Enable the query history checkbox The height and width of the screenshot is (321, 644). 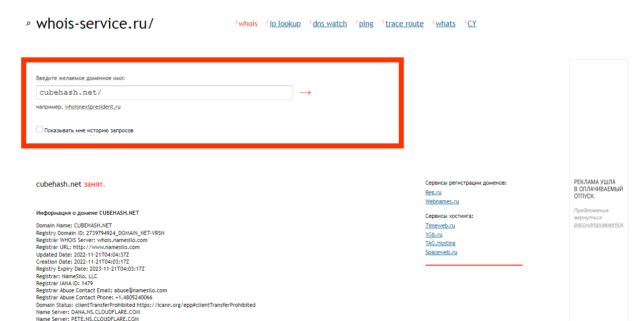click(40, 130)
